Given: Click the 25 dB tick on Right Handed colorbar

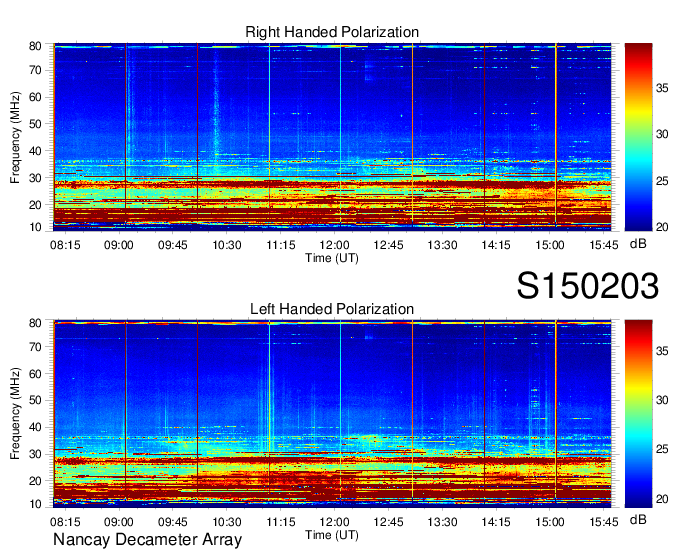Looking at the screenshot, I should tap(662, 181).
